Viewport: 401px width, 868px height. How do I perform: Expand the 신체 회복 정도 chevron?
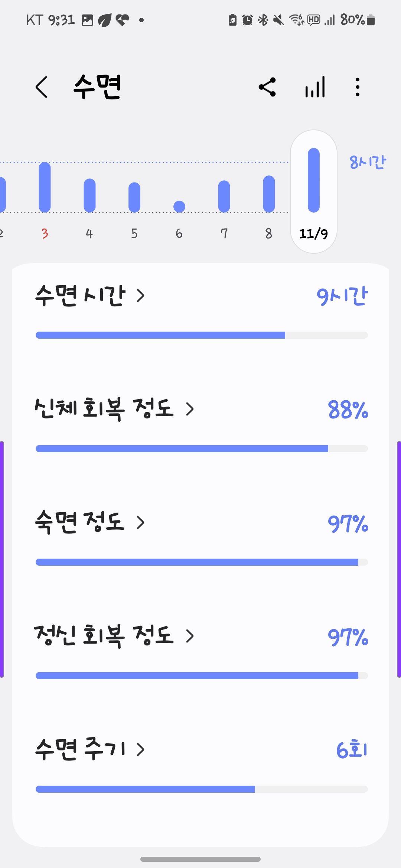(190, 409)
